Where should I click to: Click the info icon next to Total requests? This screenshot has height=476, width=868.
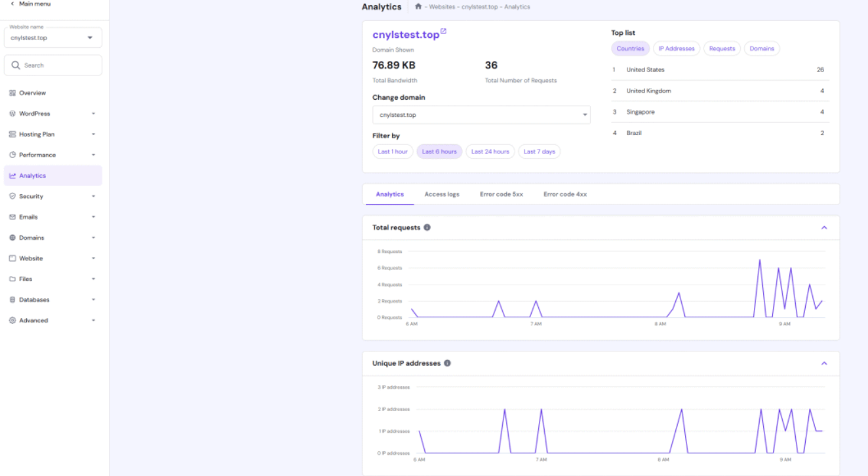click(427, 228)
